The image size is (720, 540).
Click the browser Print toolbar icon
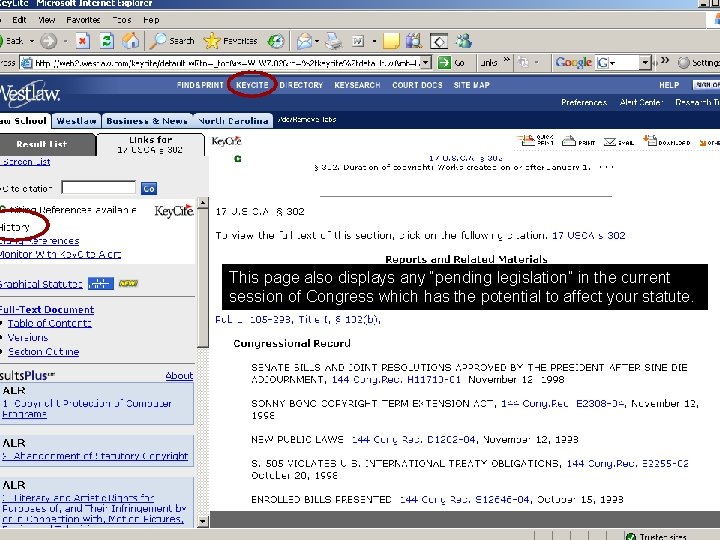coord(334,41)
